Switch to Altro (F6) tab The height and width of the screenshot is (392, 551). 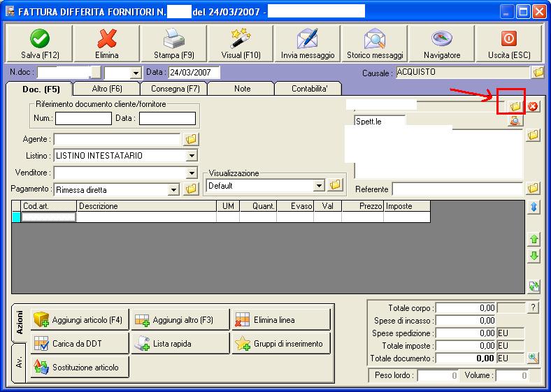[107, 89]
